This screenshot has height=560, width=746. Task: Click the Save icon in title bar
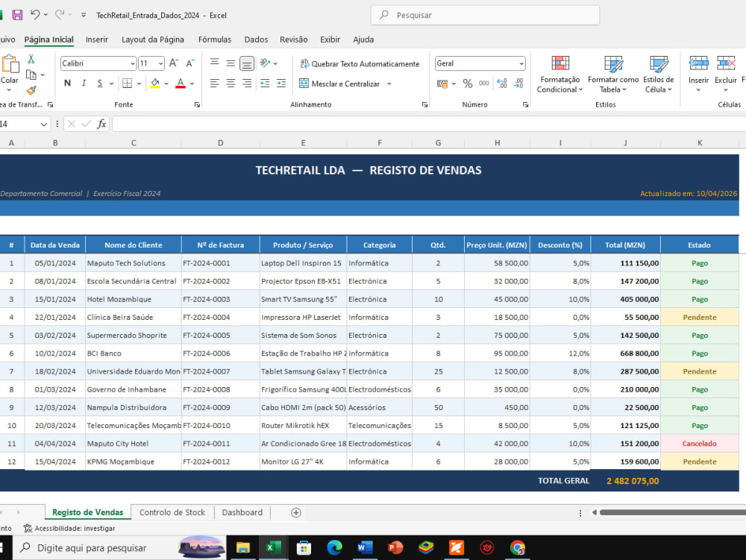[x=18, y=15]
